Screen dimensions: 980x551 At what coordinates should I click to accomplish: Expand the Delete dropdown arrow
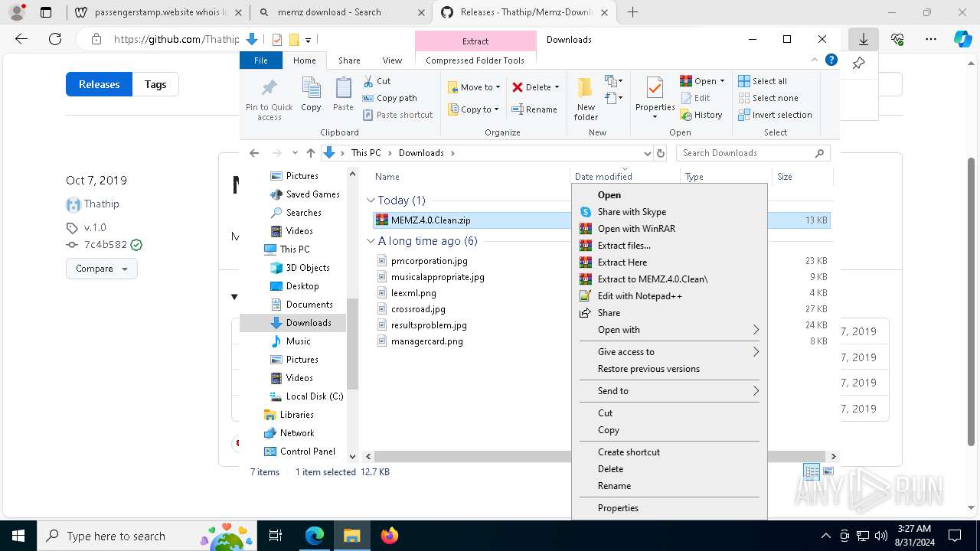point(557,87)
